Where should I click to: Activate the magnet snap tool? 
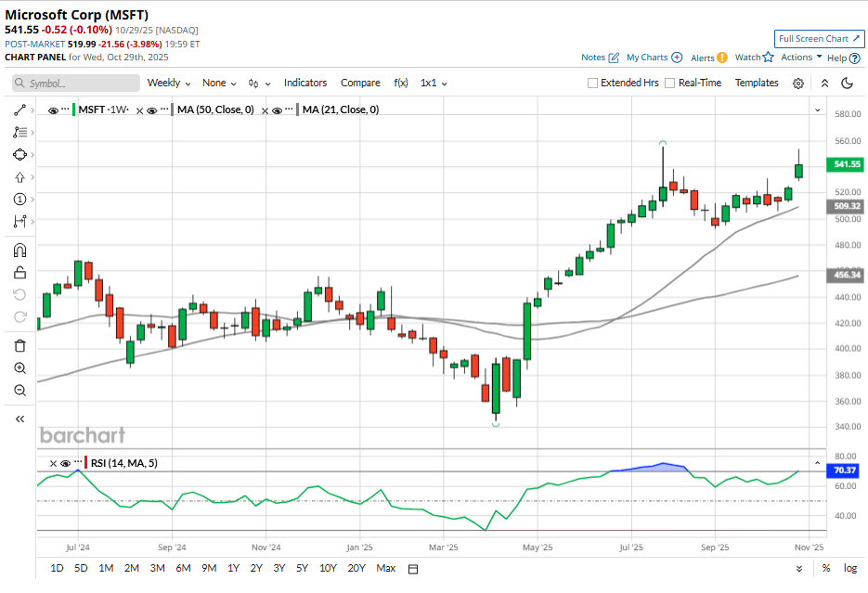[19, 250]
